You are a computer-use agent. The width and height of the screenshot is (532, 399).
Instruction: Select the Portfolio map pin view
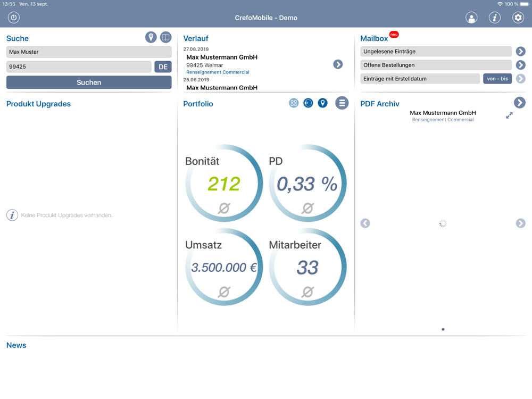click(x=323, y=103)
